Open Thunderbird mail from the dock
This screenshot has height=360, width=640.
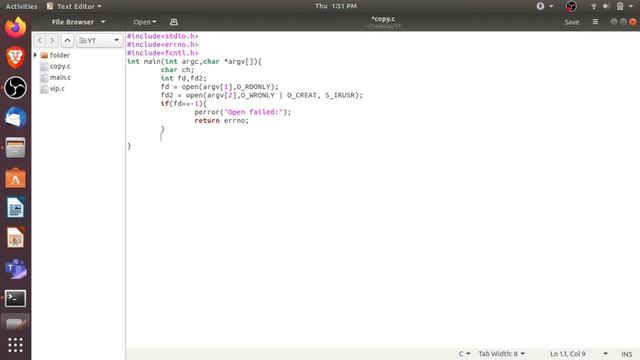tap(16, 118)
